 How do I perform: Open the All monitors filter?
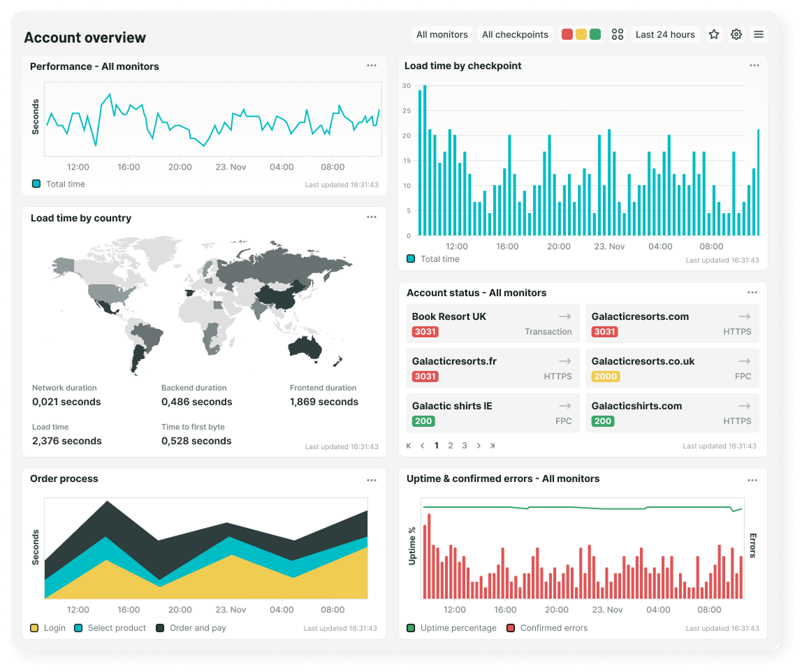(442, 34)
